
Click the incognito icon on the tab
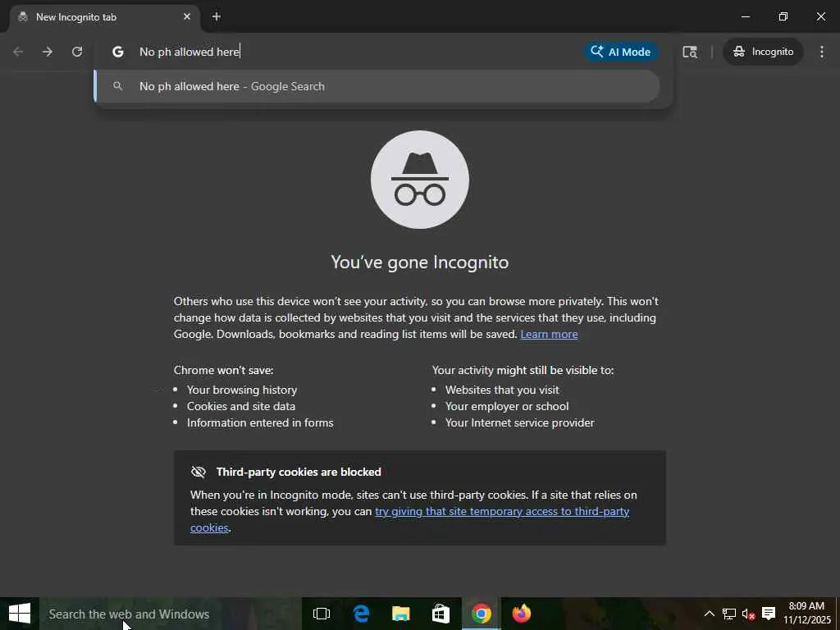23,17
